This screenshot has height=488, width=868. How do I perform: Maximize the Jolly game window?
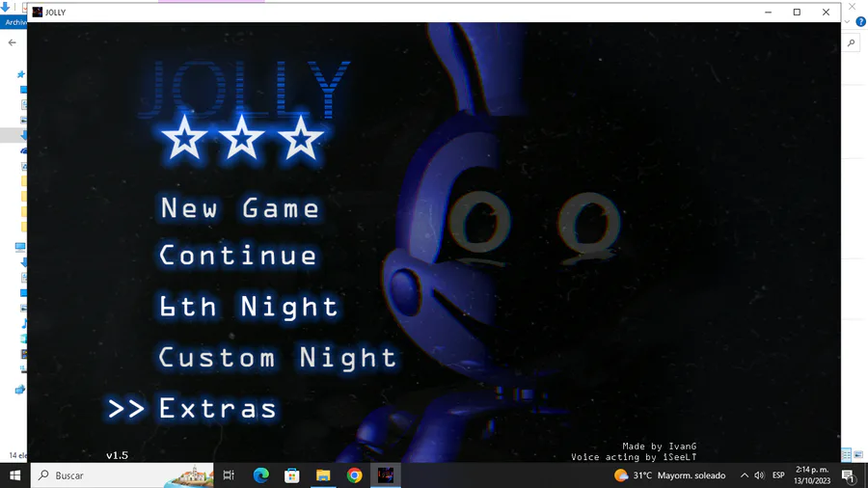[797, 13]
